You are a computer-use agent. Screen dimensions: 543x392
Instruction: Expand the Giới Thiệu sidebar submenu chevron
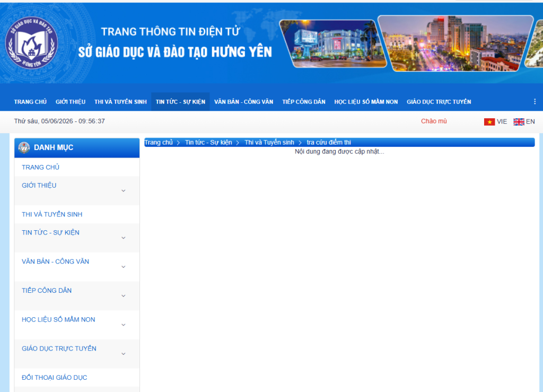click(x=123, y=191)
